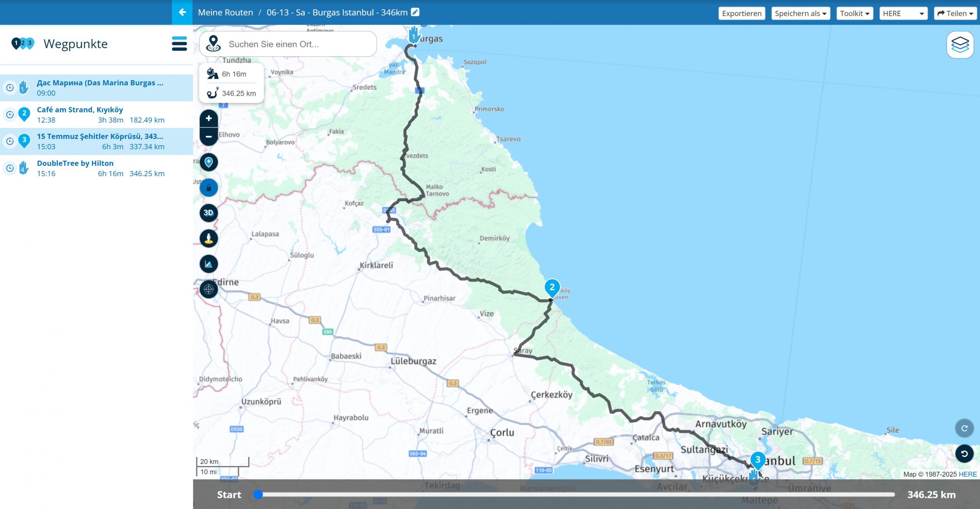
Task: Click the edit route name pencil icon
Action: [x=415, y=12]
